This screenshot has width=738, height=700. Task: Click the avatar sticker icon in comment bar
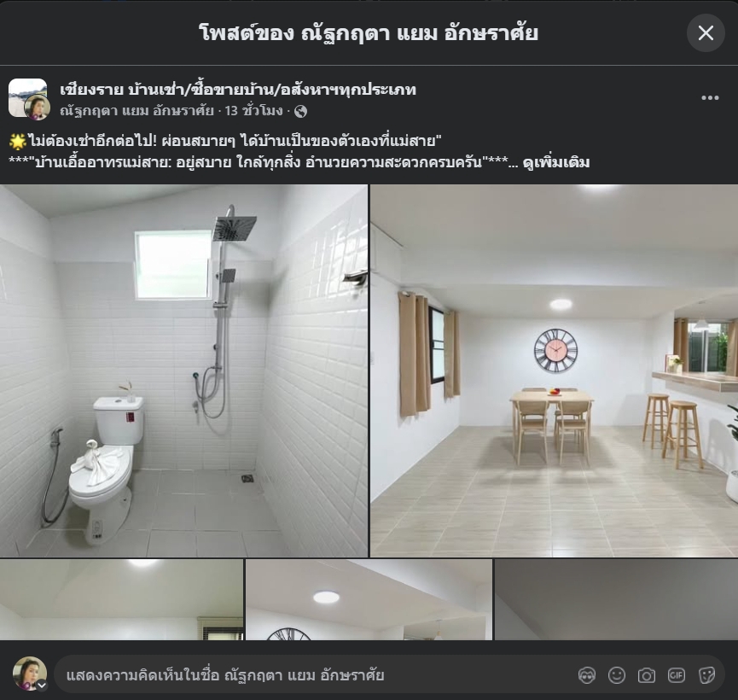[587, 675]
